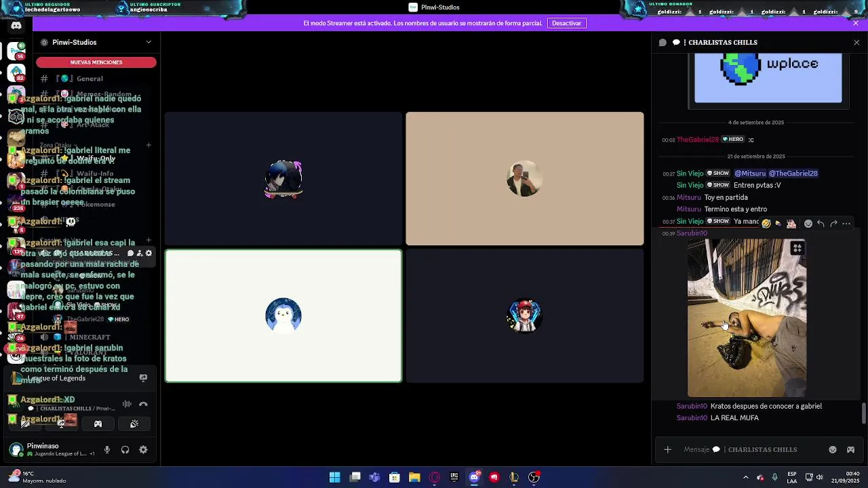This screenshot has width=868, height=488.
Task: Open TheGabriel28 profile in chat
Action: coord(698,140)
